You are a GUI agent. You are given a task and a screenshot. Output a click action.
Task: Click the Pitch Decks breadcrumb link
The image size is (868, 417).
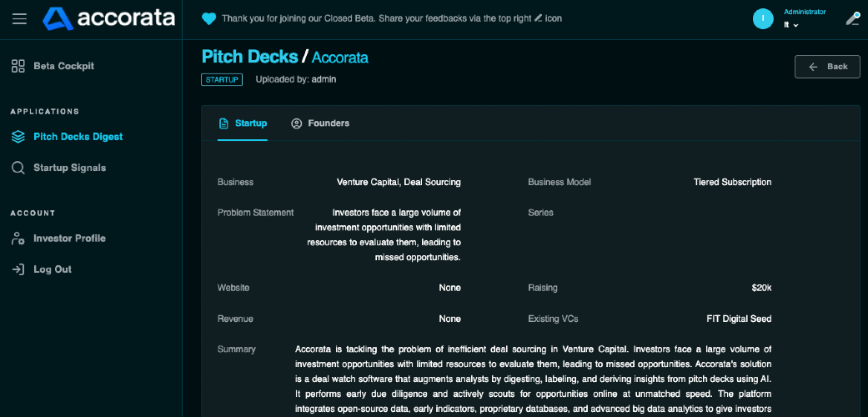[x=249, y=57]
